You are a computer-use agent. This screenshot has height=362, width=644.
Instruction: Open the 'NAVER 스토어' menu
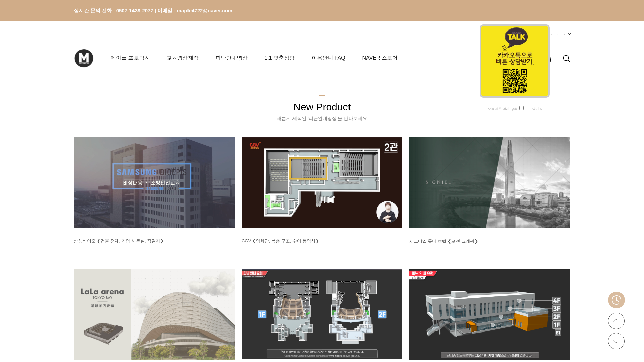[380, 58]
